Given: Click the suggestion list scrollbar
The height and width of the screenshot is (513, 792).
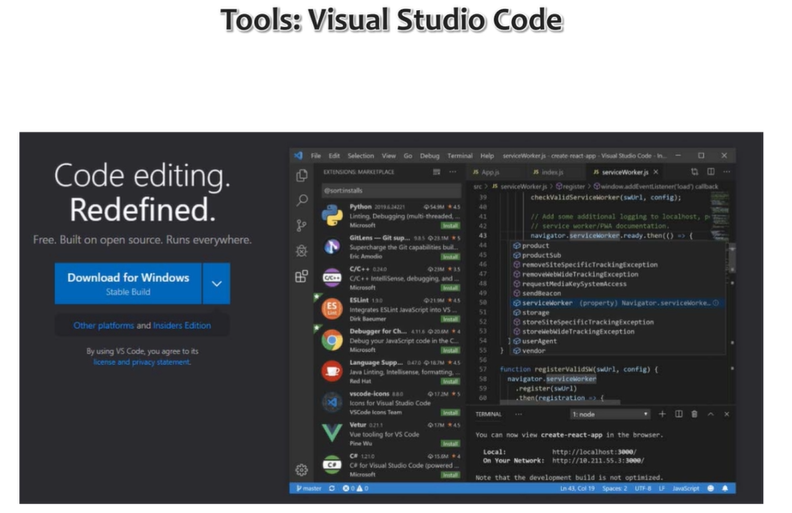Looking at the screenshot, I should (x=731, y=259).
